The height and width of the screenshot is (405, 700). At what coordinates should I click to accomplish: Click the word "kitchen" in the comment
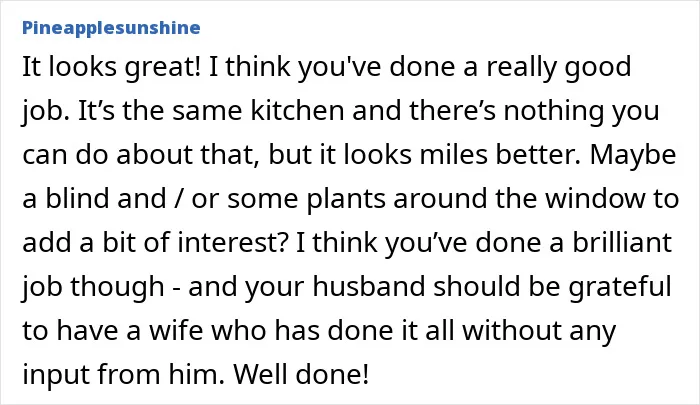pyautogui.click(x=297, y=111)
